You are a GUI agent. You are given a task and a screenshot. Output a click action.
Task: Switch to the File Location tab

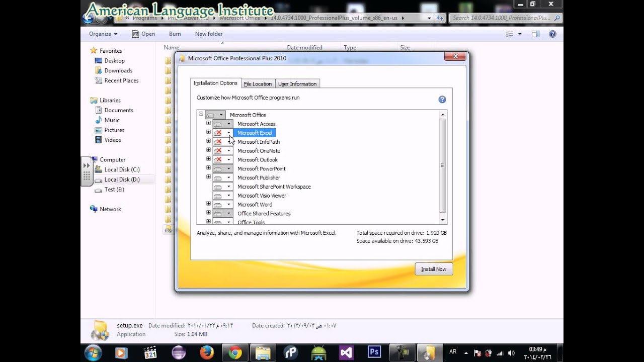258,84
